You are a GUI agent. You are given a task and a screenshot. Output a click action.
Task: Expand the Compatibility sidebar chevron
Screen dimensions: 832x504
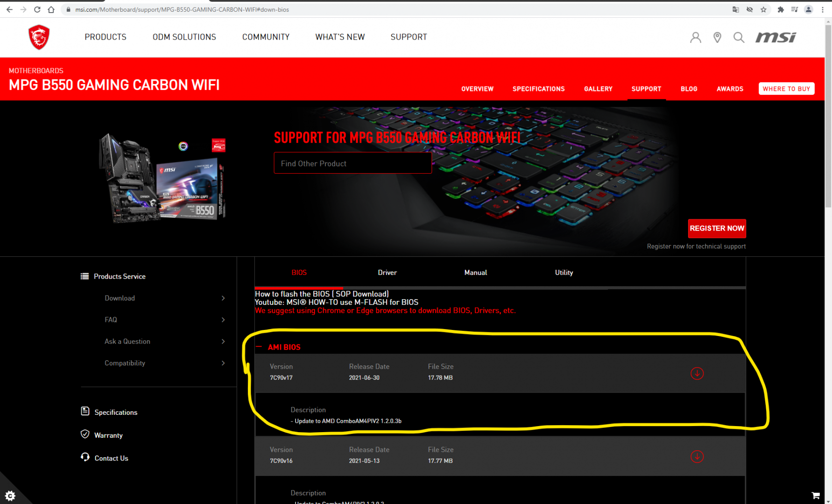(x=223, y=363)
